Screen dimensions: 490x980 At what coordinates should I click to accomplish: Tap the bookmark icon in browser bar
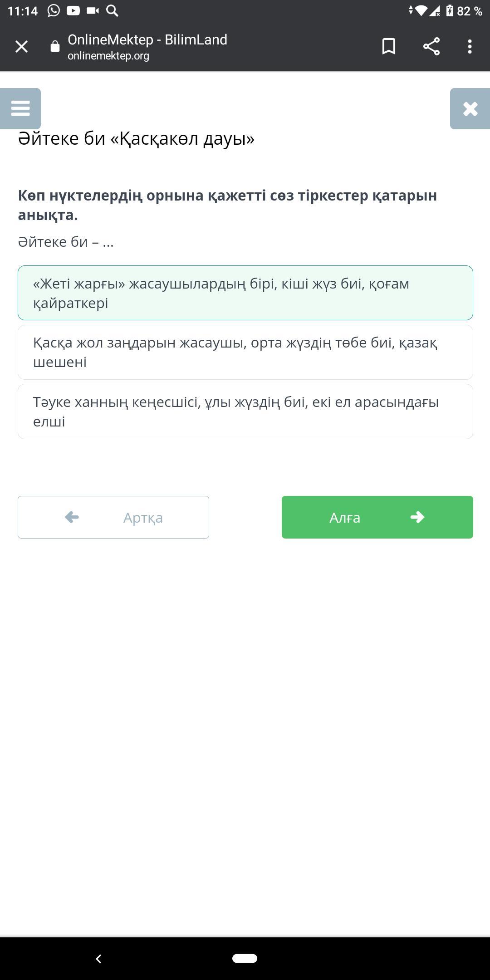pos(389,46)
